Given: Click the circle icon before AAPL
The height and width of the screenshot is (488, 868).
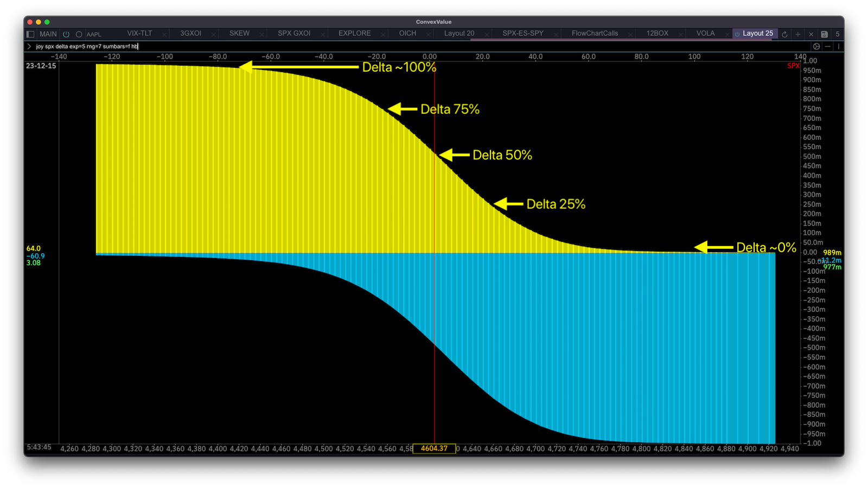Looking at the screenshot, I should coord(79,34).
